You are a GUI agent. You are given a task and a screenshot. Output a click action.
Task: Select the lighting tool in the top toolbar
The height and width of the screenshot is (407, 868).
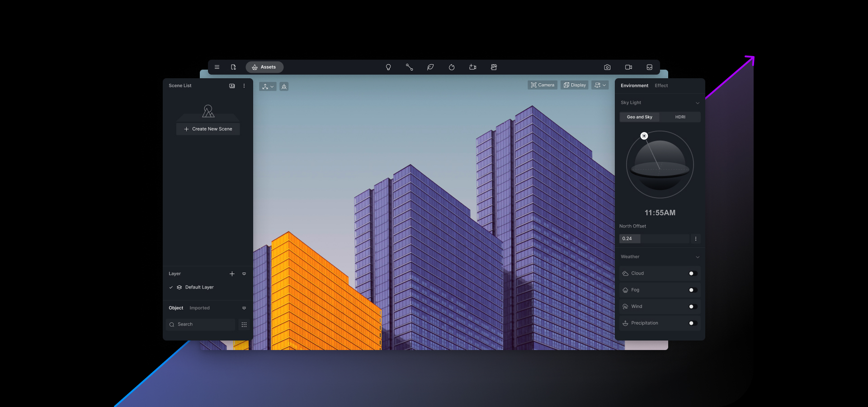pyautogui.click(x=388, y=67)
